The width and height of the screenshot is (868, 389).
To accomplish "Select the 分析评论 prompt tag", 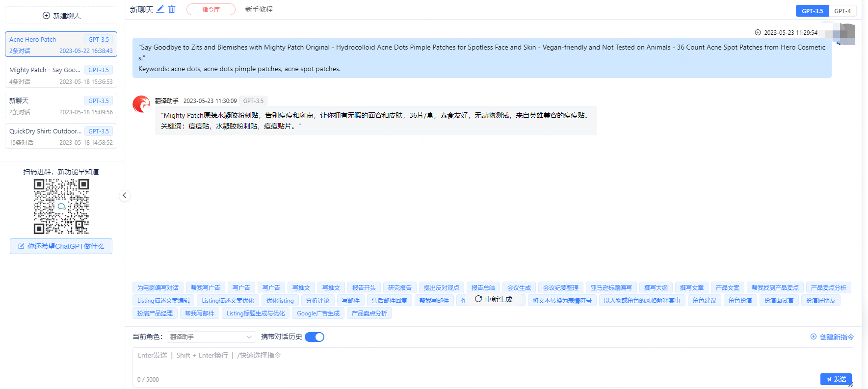I will point(318,300).
